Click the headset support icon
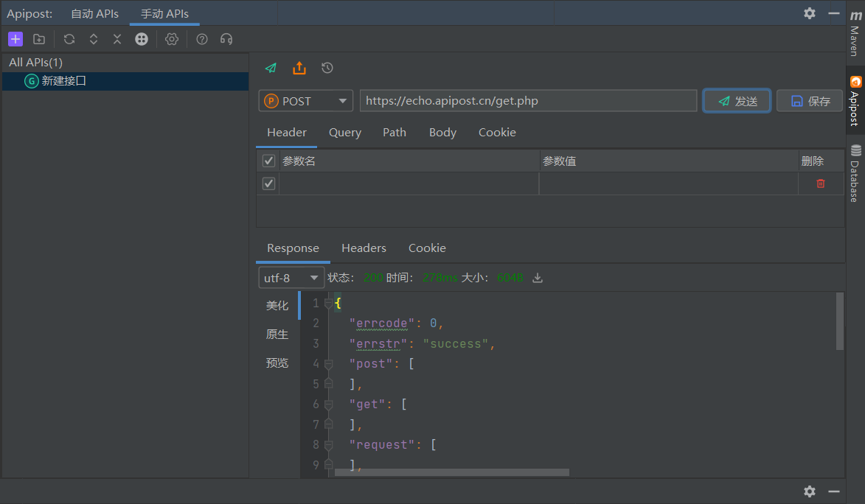The width and height of the screenshot is (865, 504). coord(226,39)
